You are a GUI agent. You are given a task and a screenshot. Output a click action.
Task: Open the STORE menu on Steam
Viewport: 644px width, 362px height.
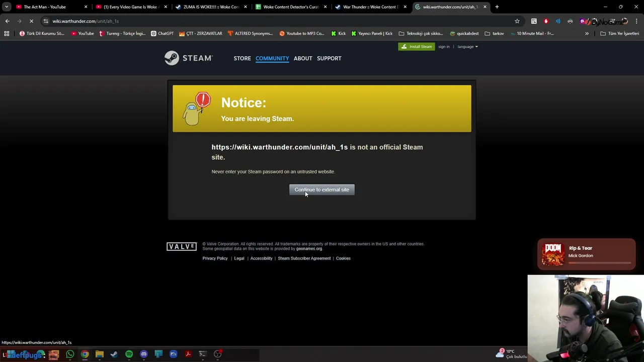click(242, 58)
